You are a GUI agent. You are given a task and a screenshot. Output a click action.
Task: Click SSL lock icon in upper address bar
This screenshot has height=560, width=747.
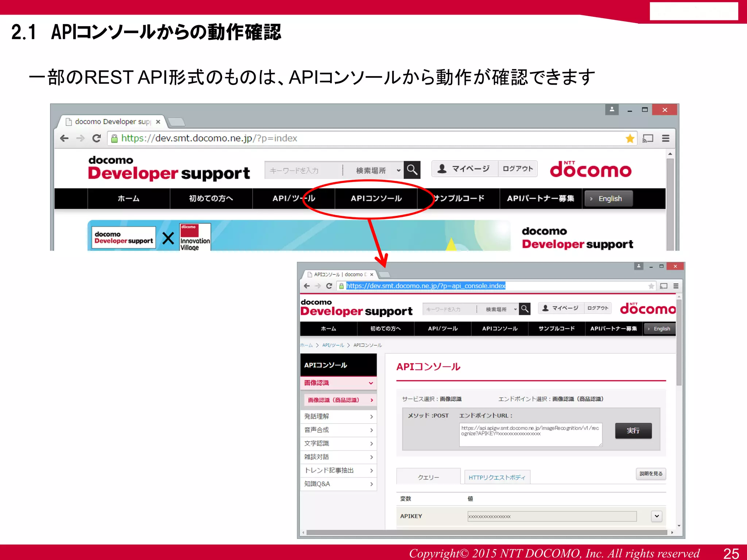[x=114, y=138]
